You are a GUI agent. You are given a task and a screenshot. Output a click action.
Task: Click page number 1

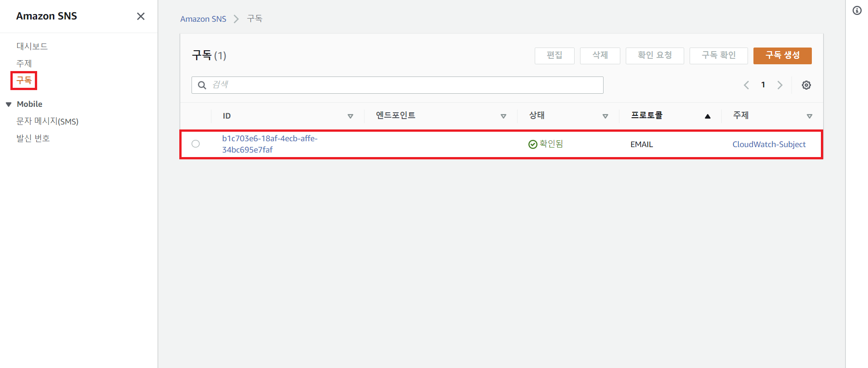pos(763,85)
